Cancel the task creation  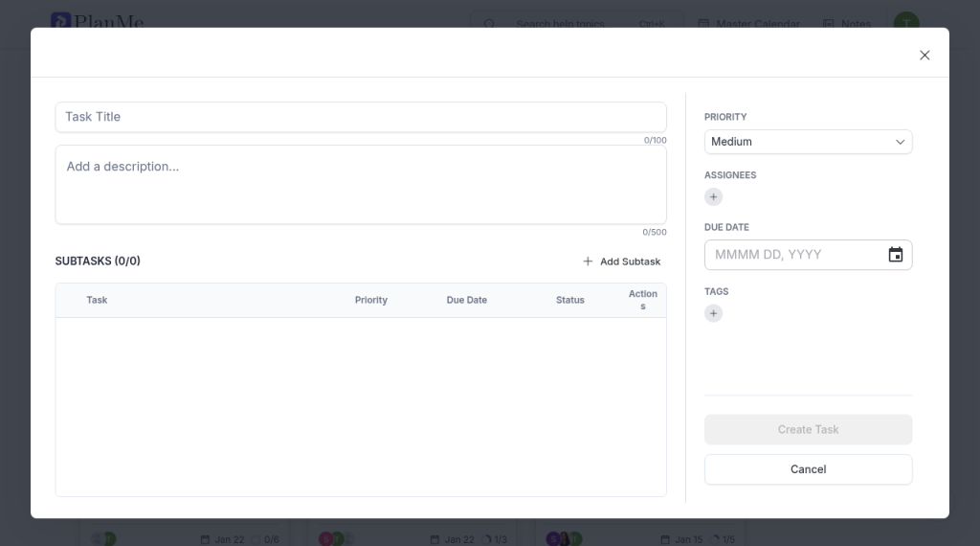[808, 469]
